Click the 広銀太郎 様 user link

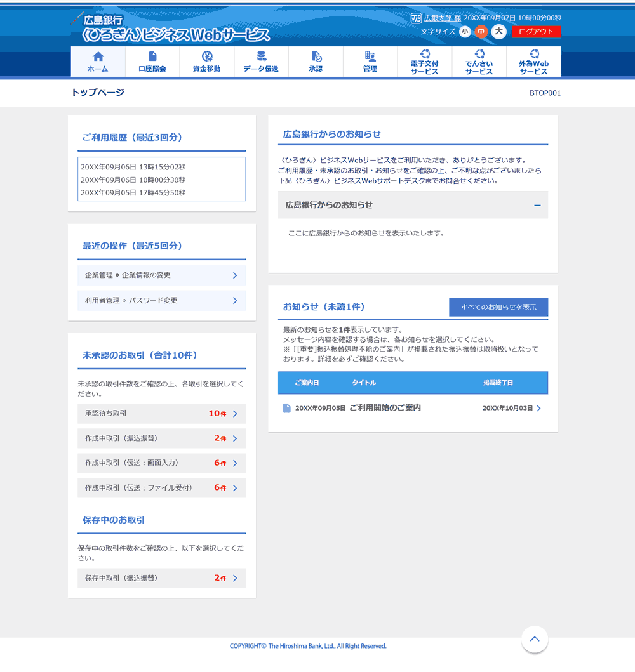click(x=443, y=18)
